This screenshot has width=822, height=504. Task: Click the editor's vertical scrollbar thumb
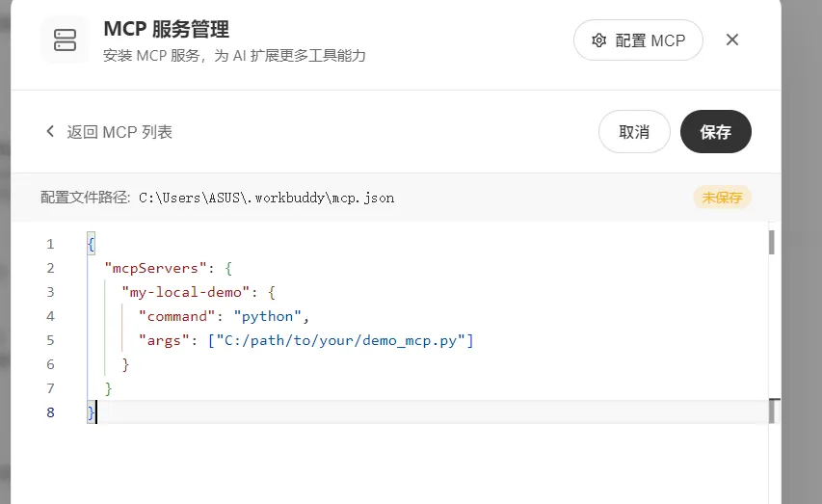(772, 241)
